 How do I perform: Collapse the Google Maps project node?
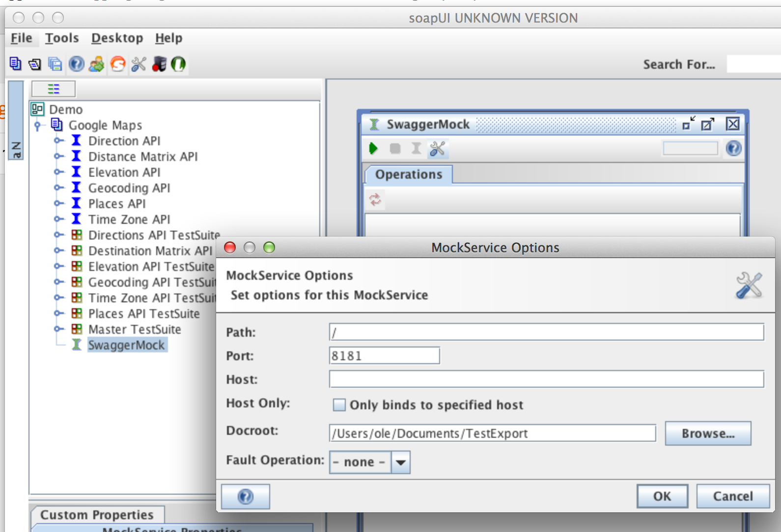pyautogui.click(x=38, y=126)
